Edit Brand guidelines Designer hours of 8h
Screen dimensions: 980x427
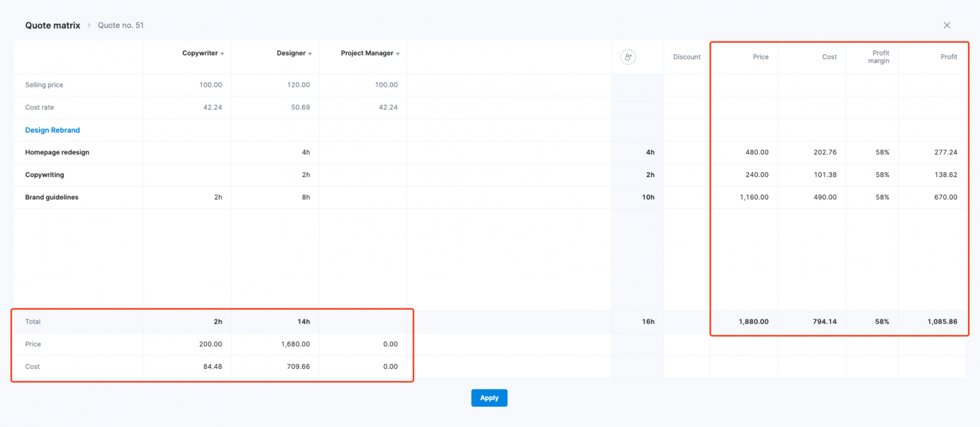(304, 197)
